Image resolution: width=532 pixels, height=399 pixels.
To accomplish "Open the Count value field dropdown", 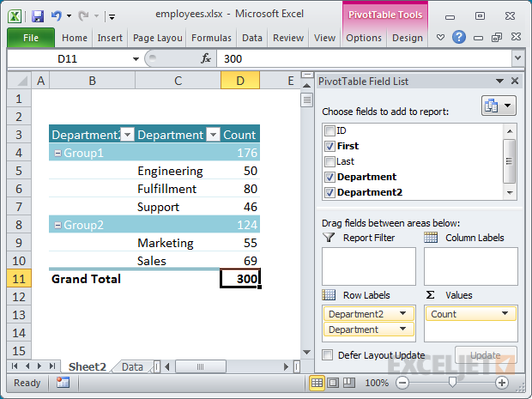I will click(x=506, y=314).
